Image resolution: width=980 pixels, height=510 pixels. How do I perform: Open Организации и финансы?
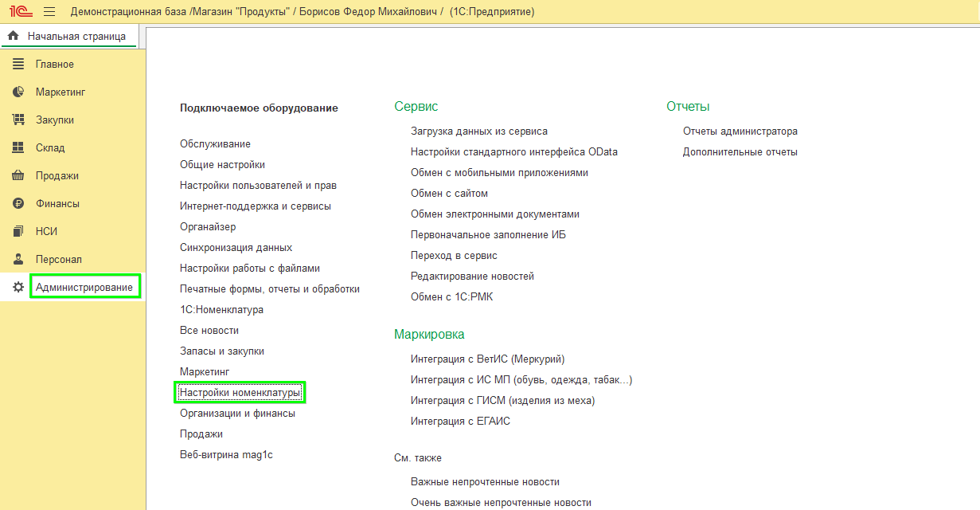point(237,413)
